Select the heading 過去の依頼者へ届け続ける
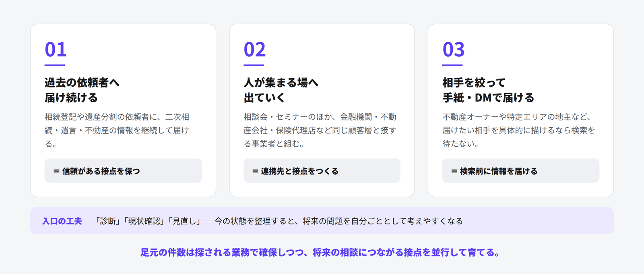Image resolution: width=644 pixels, height=274 pixels. pyautogui.click(x=82, y=90)
